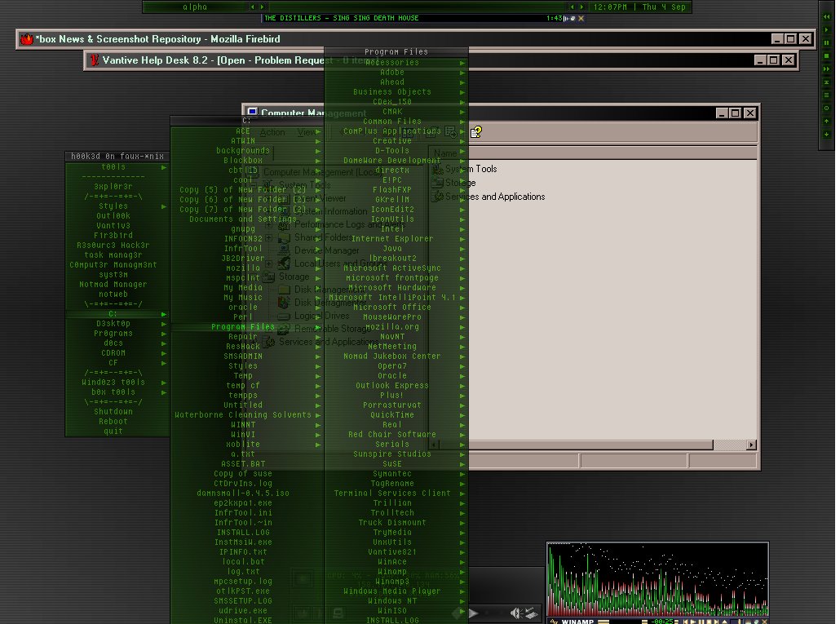Click the triple-line playlist icon in the right dock

[826, 95]
